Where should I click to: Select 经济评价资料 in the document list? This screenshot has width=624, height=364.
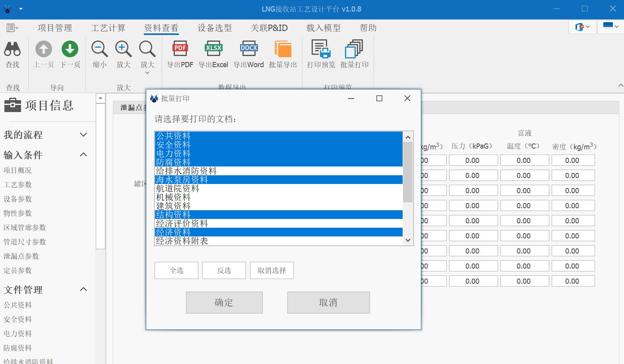click(279, 223)
